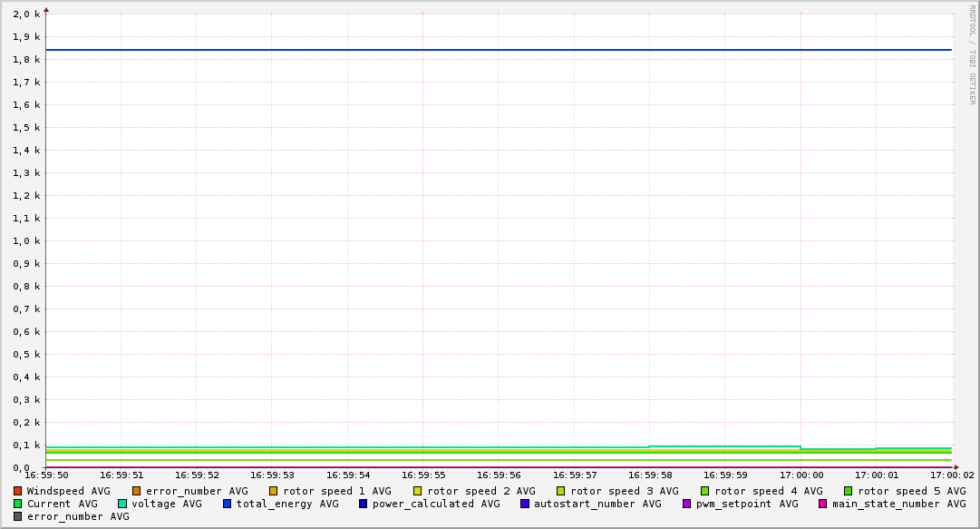This screenshot has width=980, height=529.
Task: Click the autostart_number AVG legend text
Action: pyautogui.click(x=597, y=504)
